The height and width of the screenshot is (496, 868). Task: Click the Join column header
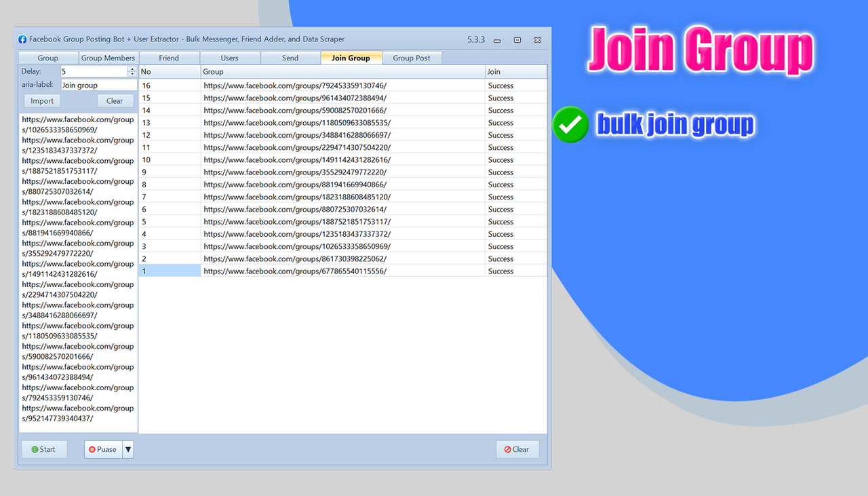(x=515, y=71)
